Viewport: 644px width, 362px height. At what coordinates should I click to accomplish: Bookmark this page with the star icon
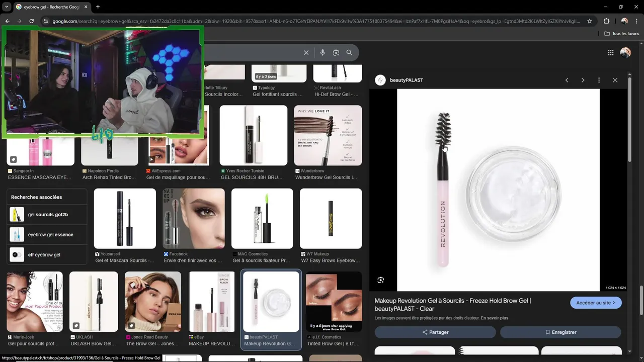[590, 21]
